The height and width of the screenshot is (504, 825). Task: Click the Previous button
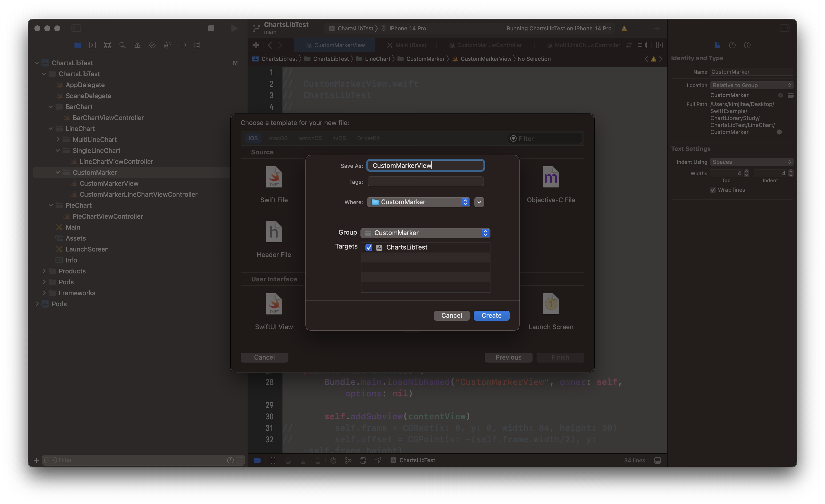(x=508, y=357)
